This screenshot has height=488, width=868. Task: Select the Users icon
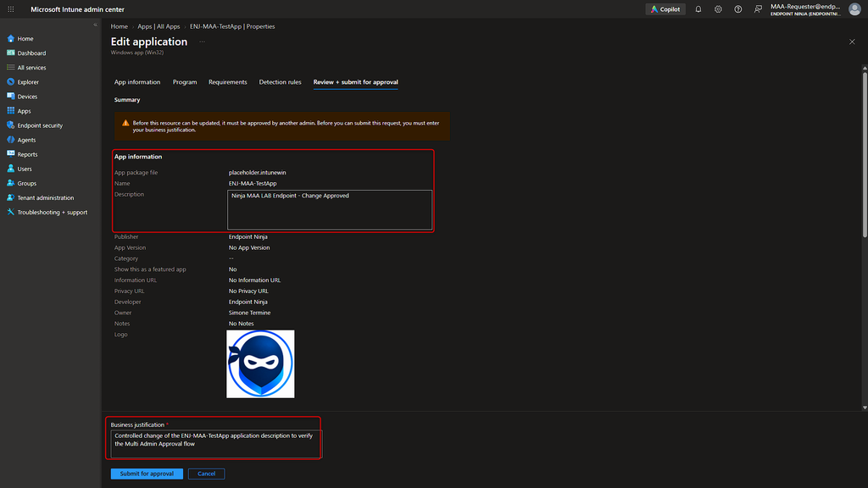(10, 169)
